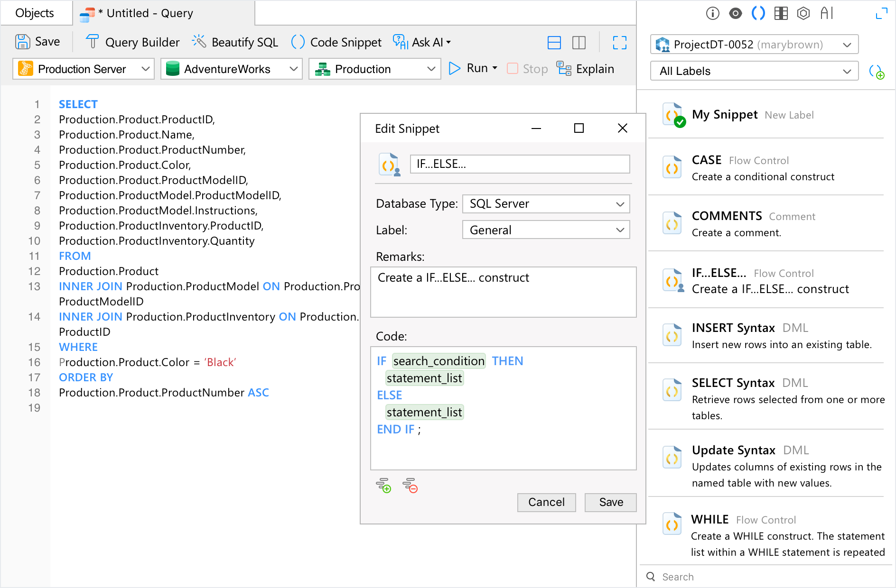Open the Label dropdown showing General
The height and width of the screenshot is (588, 896).
[x=546, y=230]
